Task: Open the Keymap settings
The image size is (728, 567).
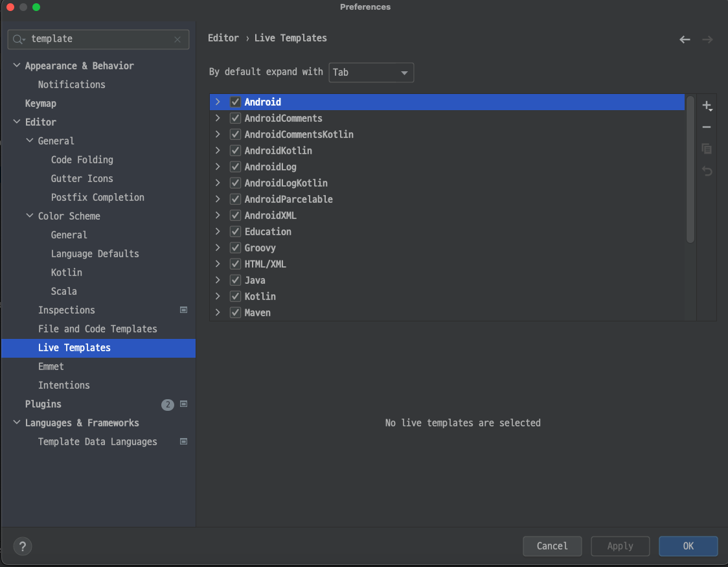Action: coord(40,104)
